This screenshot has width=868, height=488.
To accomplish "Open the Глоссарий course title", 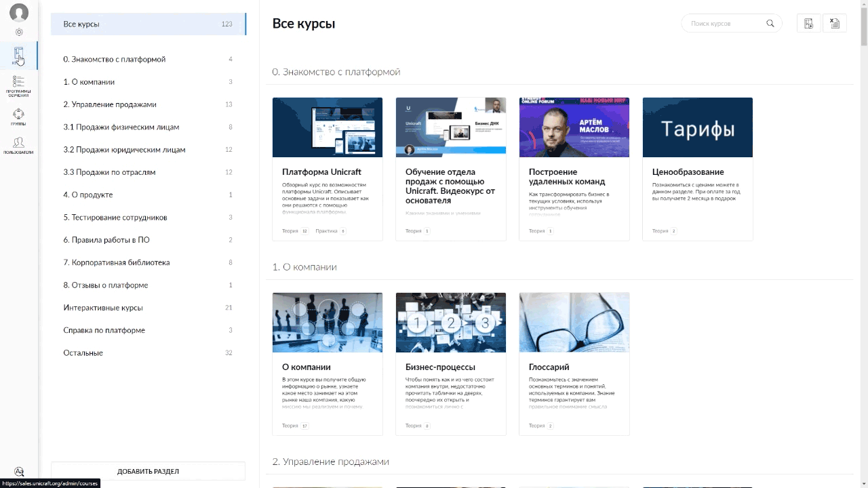I will (549, 367).
